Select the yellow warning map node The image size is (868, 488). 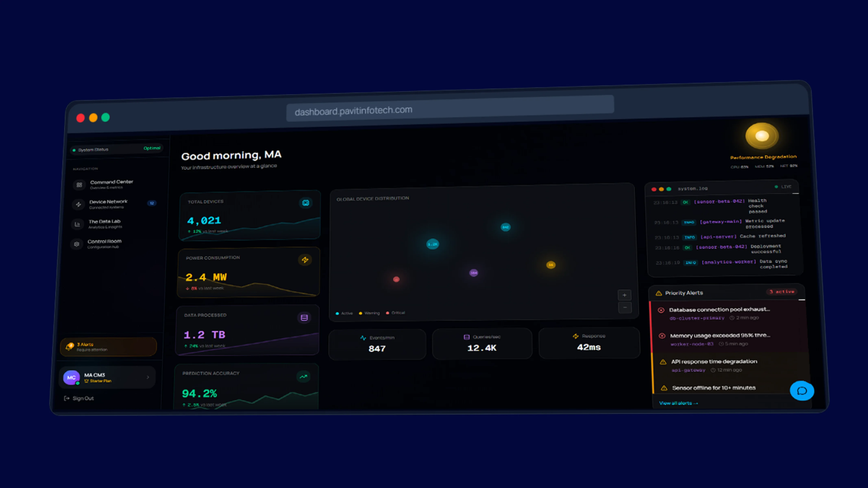(x=551, y=265)
